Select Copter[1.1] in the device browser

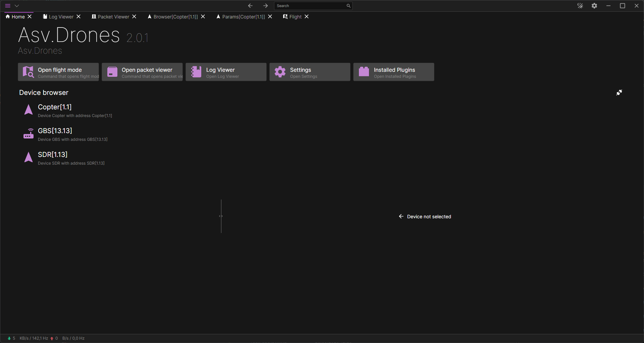(x=55, y=107)
